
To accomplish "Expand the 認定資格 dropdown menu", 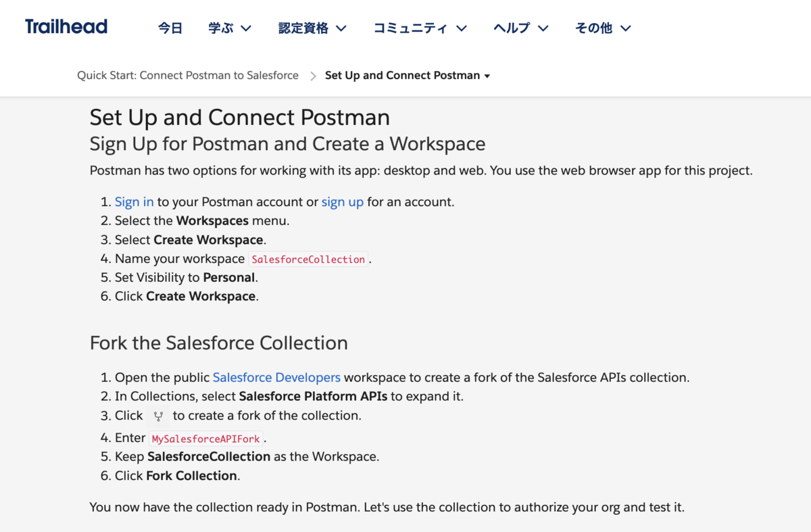I will point(312,28).
